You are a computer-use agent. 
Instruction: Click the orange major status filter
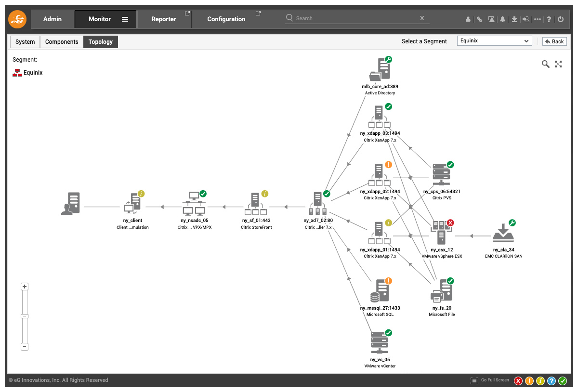tap(529, 381)
